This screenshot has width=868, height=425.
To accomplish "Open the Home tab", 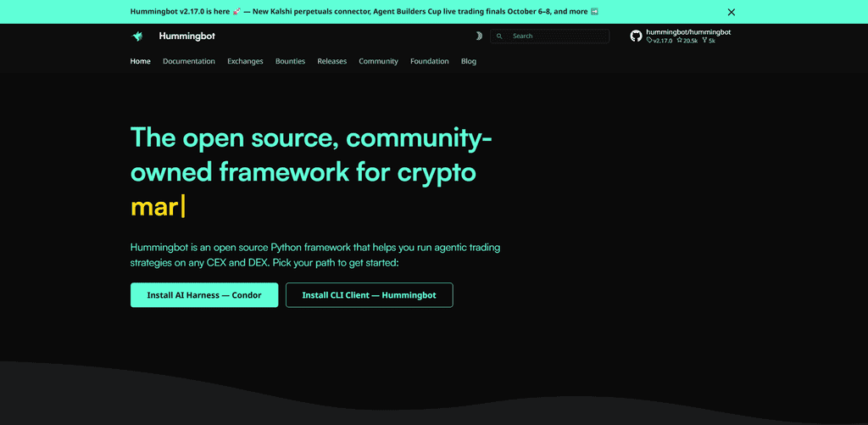I will [140, 62].
